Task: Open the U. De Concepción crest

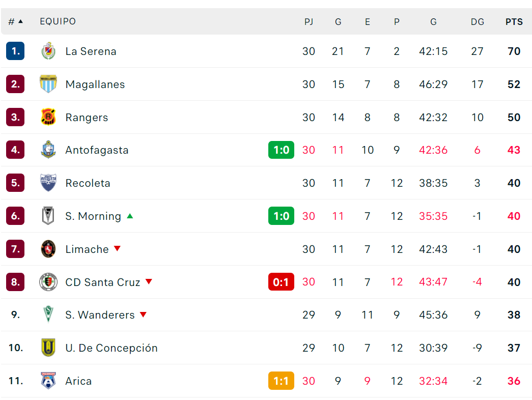Action: coord(48,348)
